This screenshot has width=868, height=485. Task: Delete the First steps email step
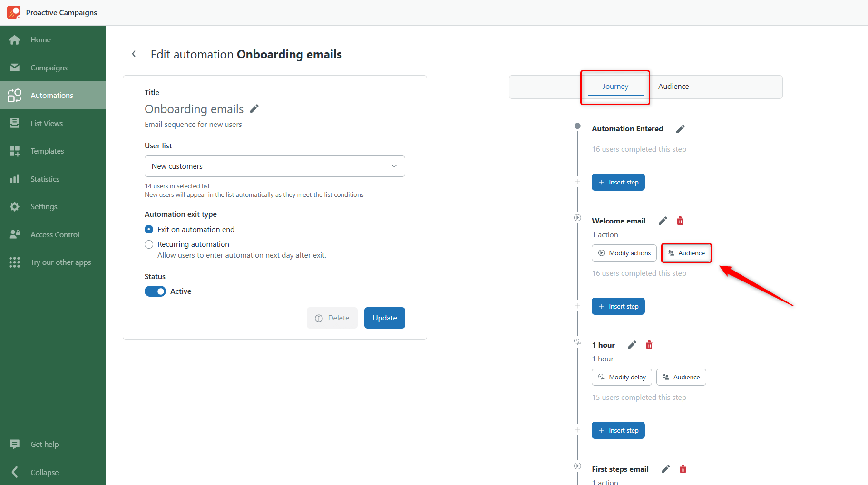683,469
